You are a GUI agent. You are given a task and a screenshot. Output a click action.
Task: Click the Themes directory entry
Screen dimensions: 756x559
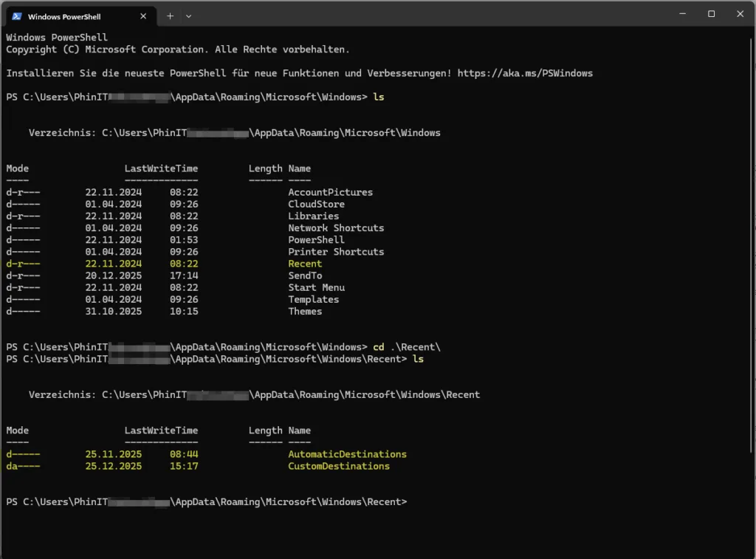(305, 311)
